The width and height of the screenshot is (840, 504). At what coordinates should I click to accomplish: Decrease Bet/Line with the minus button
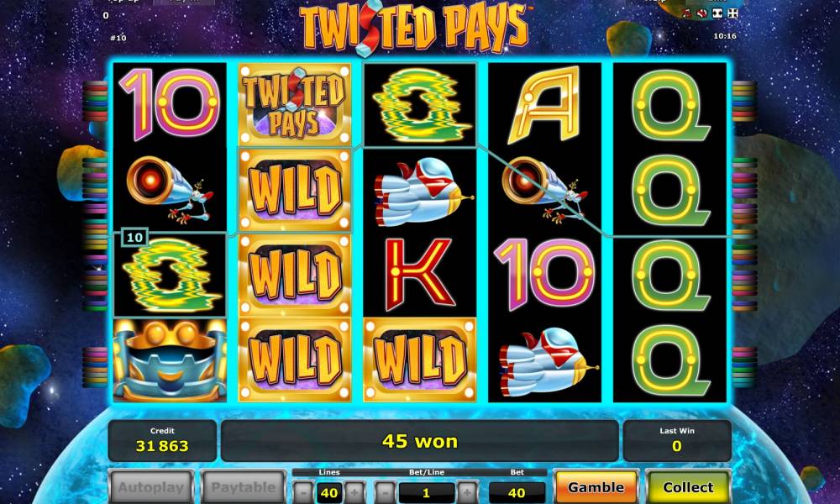(386, 492)
